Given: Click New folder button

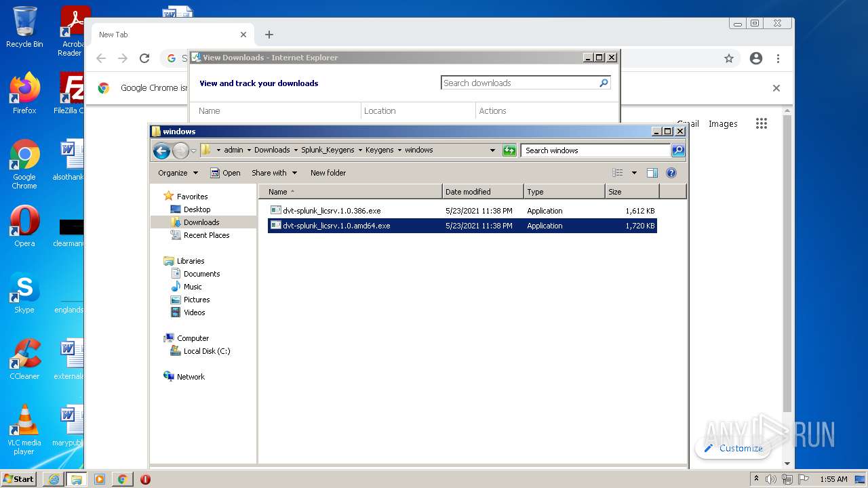Looking at the screenshot, I should coord(328,173).
